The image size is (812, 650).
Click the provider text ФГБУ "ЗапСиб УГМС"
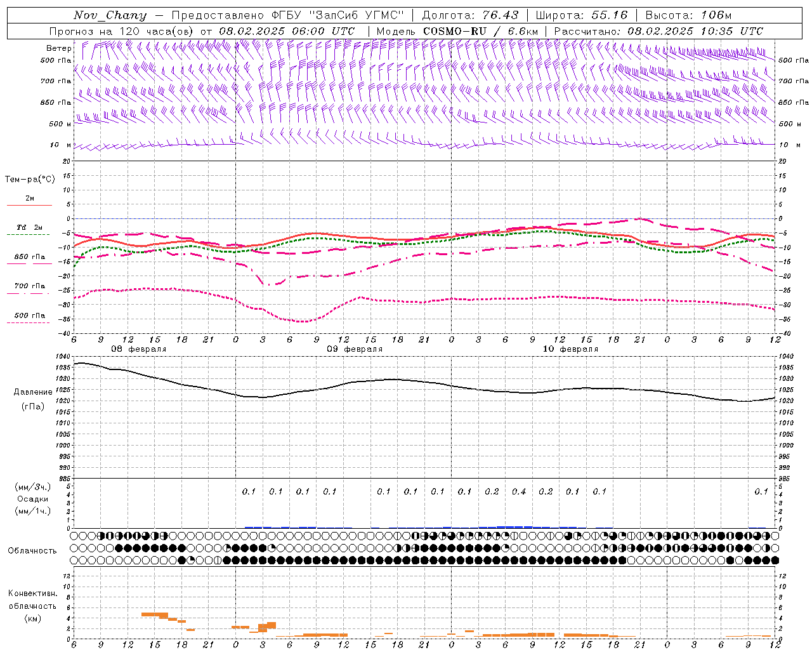click(x=338, y=15)
